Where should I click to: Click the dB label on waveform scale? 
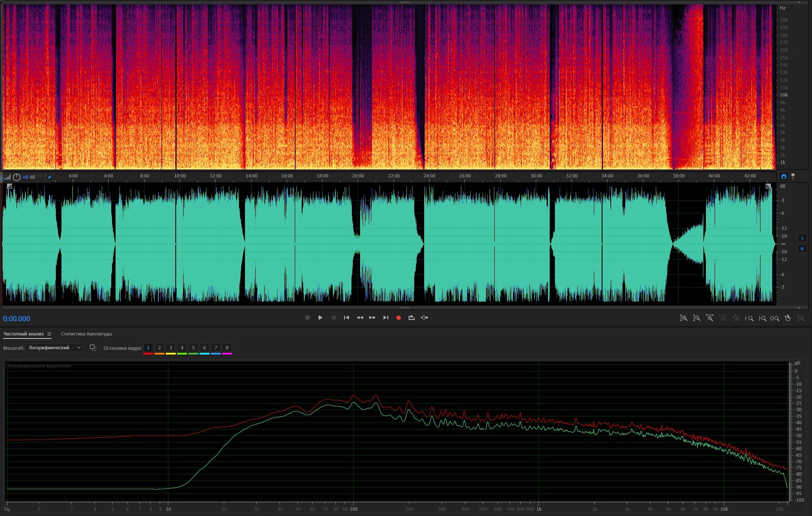(x=783, y=186)
